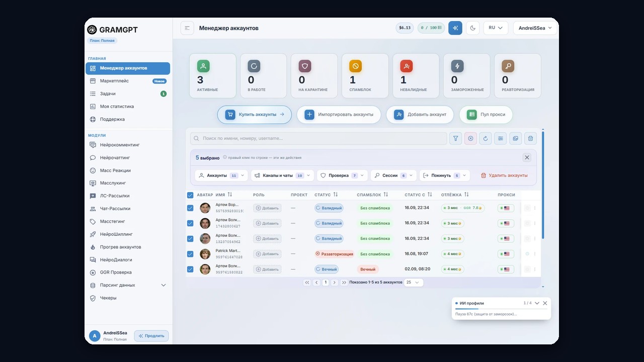Open the three-dot menu for the Patrick Mart row
The height and width of the screenshot is (362, 644).
[535, 254]
